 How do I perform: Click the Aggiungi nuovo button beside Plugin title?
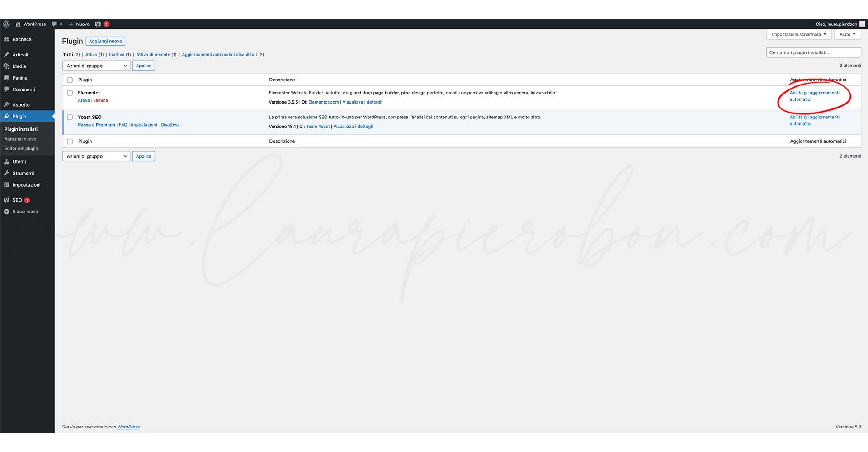(105, 41)
